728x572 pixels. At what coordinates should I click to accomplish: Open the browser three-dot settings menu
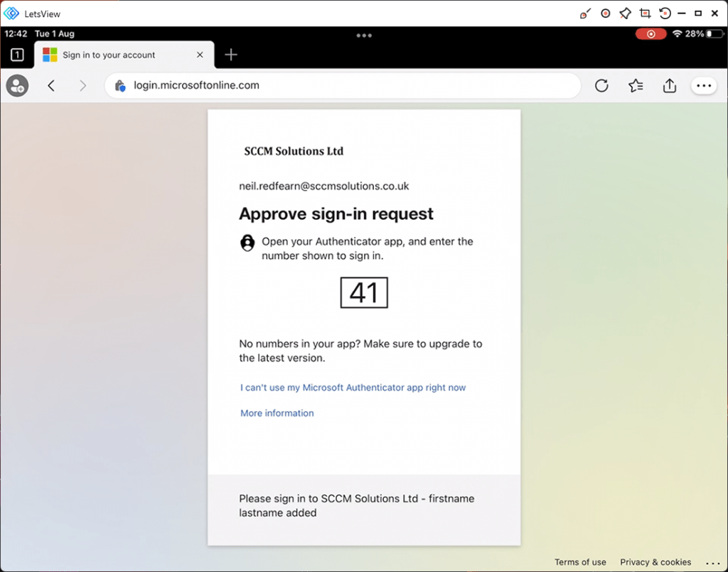click(704, 86)
